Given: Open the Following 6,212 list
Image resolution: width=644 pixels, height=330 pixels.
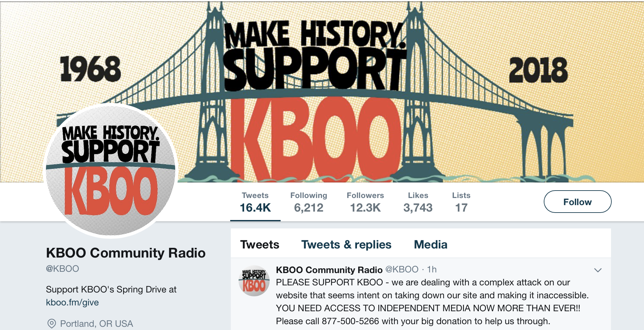Looking at the screenshot, I should (x=309, y=202).
